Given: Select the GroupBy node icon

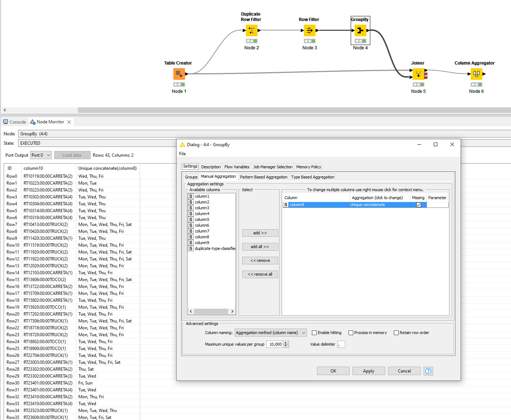Looking at the screenshot, I should point(360,30).
